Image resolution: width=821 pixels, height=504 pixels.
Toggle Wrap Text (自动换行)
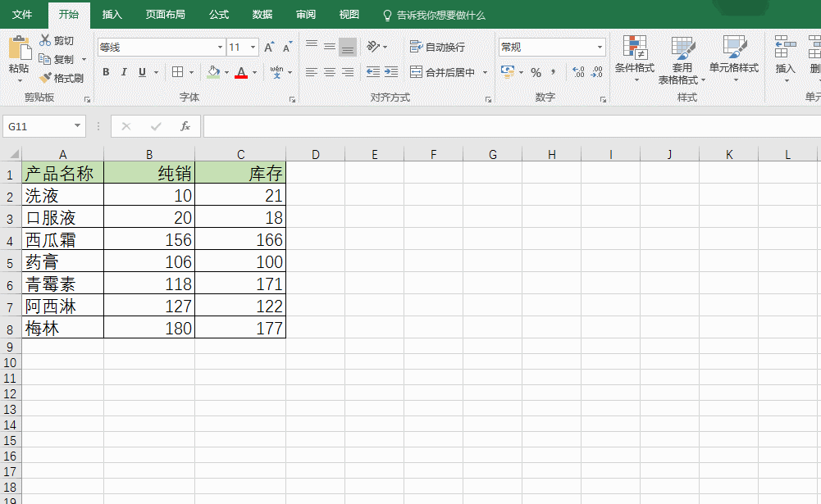437,47
